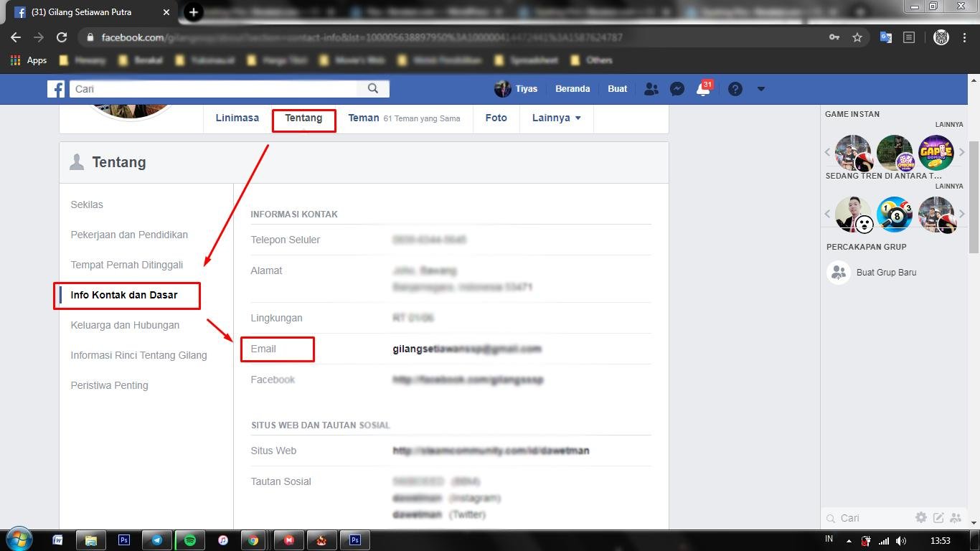The height and width of the screenshot is (551, 980).
Task: Open the Tentang tab
Action: click(x=303, y=118)
